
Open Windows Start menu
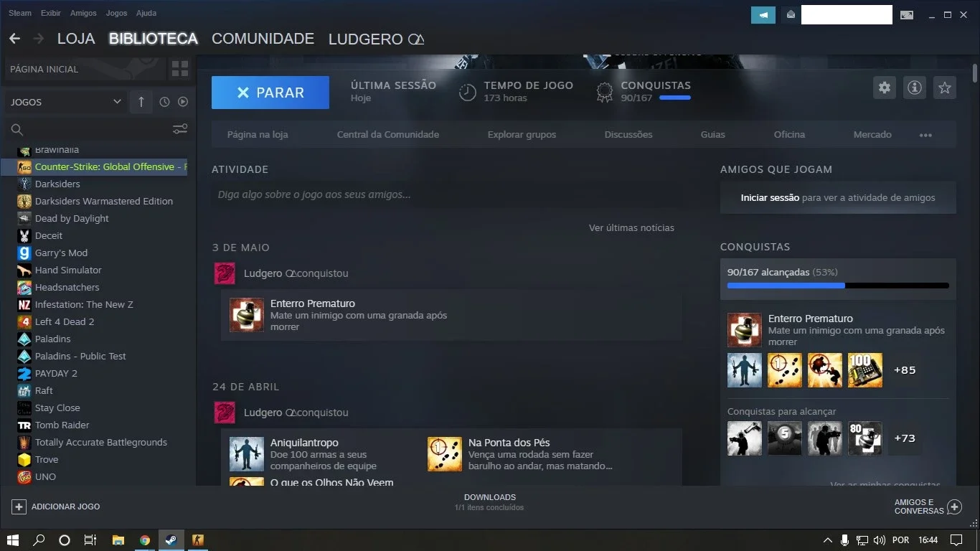tap(13, 540)
